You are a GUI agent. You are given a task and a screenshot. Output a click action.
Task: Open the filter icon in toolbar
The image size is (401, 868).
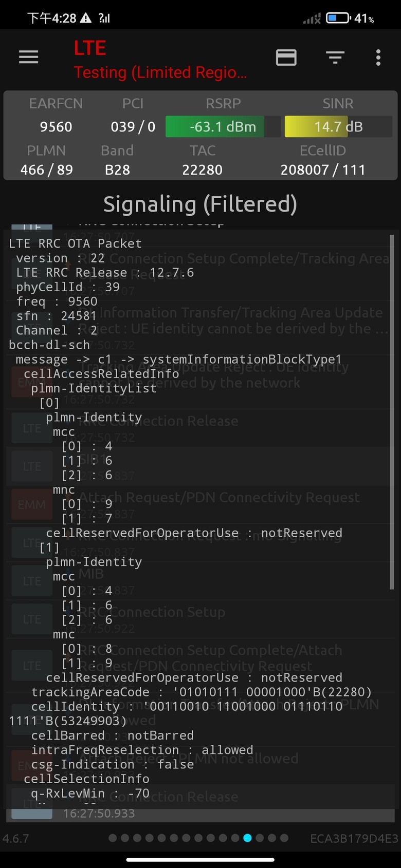click(x=335, y=57)
